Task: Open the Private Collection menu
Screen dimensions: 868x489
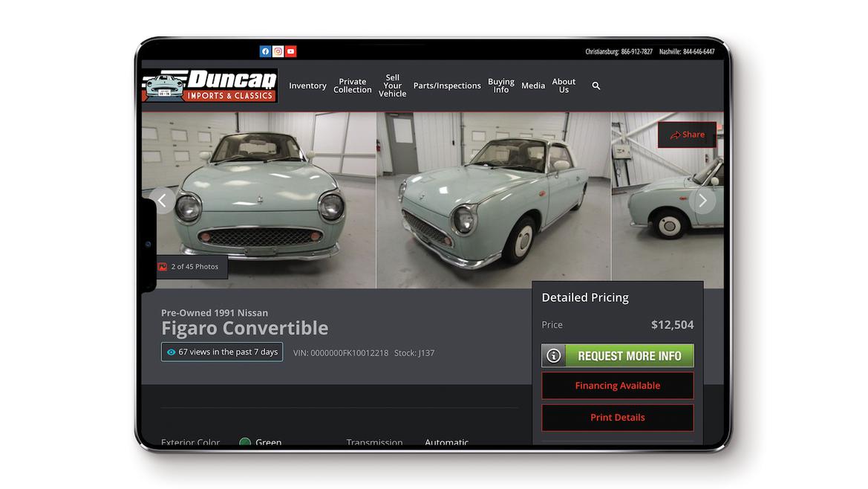Action: point(353,86)
